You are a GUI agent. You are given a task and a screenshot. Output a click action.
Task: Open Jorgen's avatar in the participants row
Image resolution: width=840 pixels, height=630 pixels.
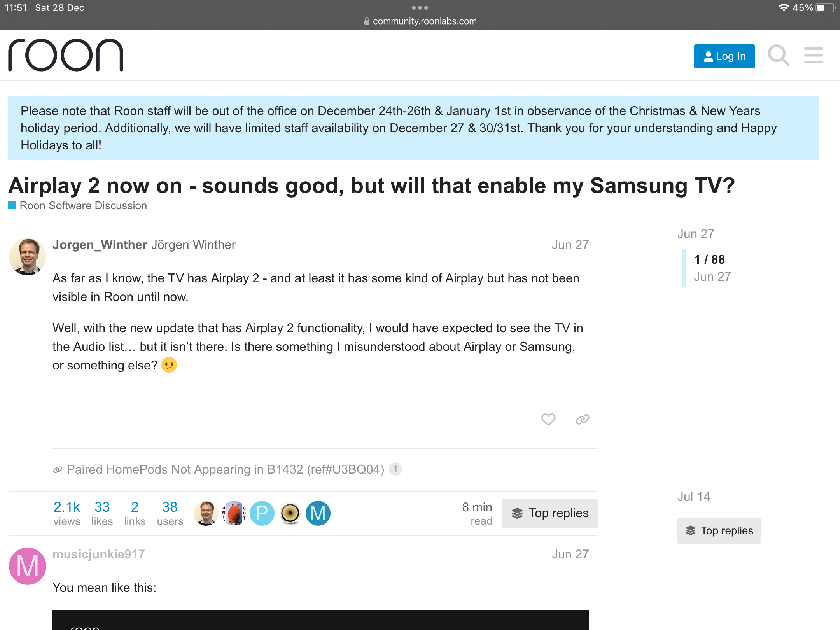click(x=206, y=513)
